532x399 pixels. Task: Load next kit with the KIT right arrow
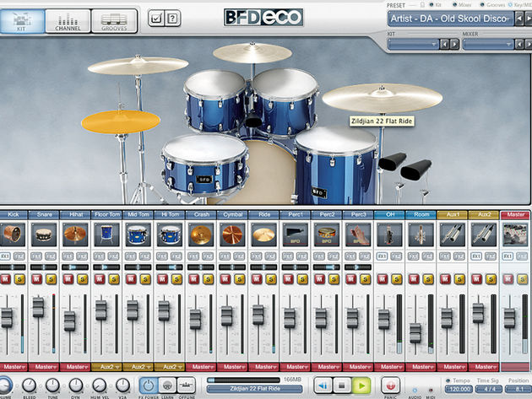tap(454, 45)
